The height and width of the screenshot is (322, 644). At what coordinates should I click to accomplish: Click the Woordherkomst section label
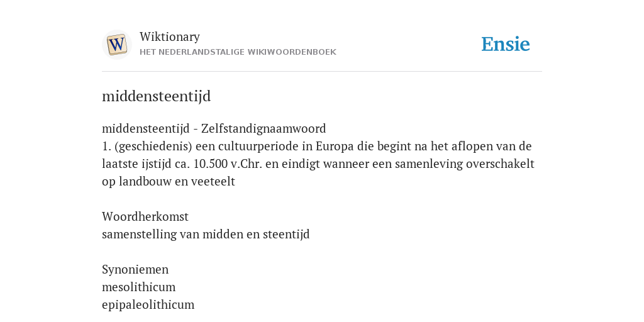pyautogui.click(x=145, y=216)
